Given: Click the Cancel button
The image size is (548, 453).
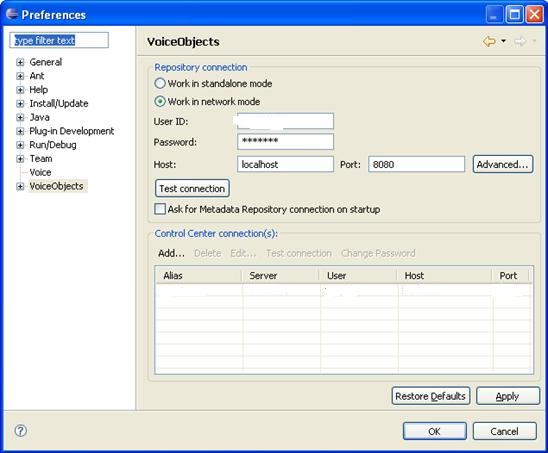Looking at the screenshot, I should pos(505,431).
